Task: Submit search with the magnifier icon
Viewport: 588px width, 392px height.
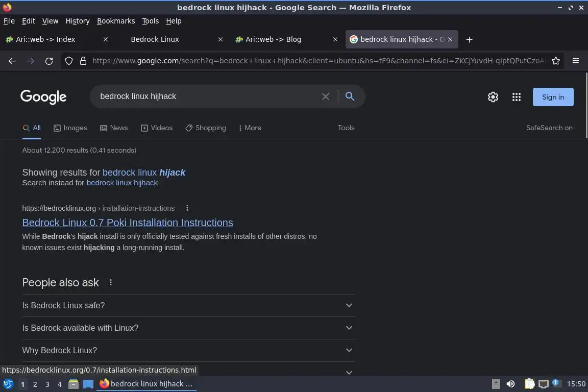Action: click(350, 96)
